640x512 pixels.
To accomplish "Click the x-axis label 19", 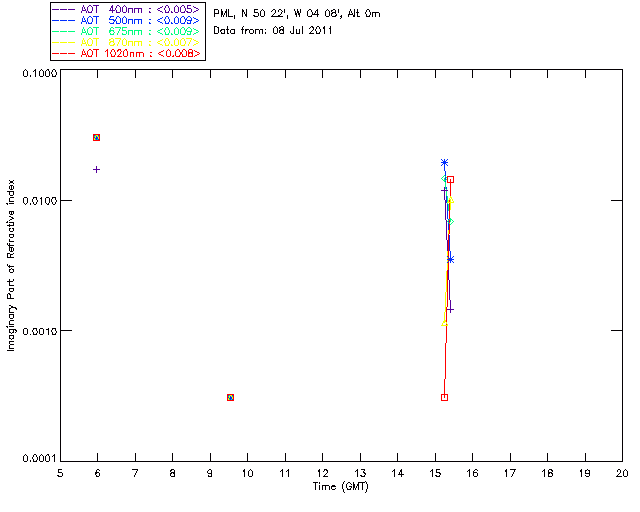I will coord(585,473).
